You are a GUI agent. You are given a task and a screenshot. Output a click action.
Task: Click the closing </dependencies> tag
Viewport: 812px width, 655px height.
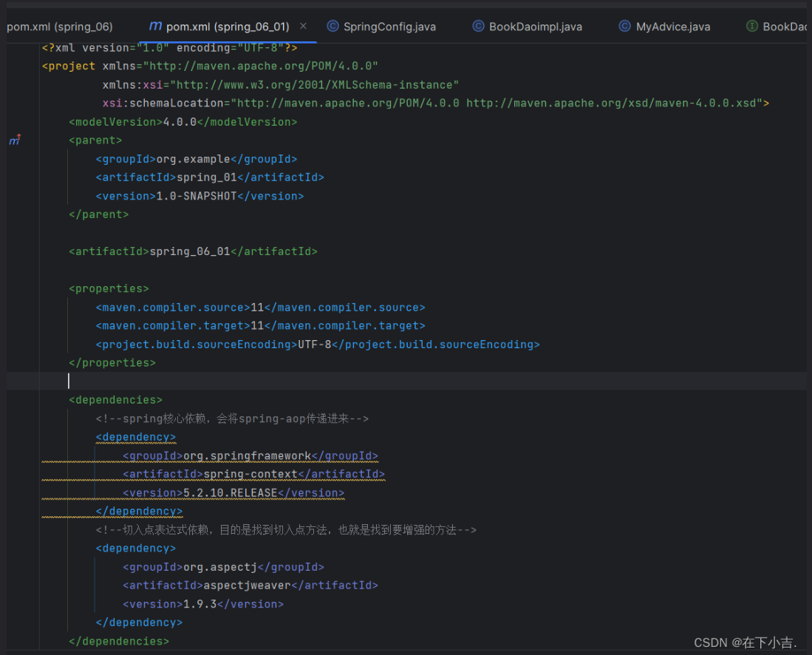119,641
